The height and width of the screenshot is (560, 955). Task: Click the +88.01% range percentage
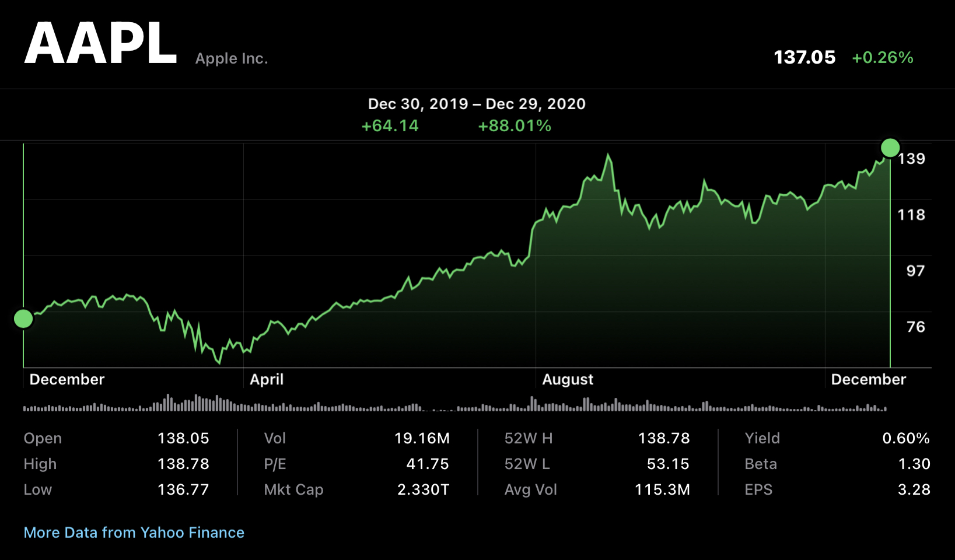point(515,126)
